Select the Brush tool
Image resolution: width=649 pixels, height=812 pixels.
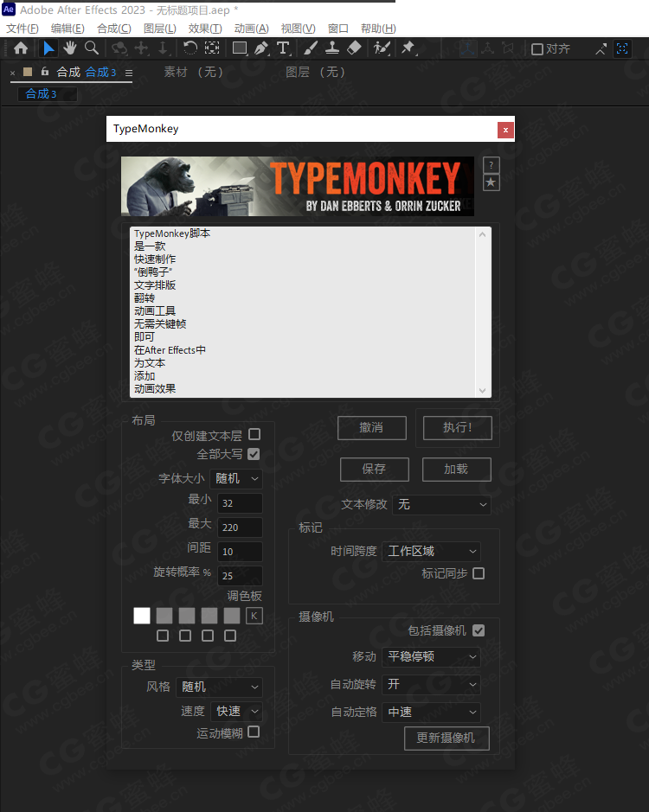click(311, 48)
